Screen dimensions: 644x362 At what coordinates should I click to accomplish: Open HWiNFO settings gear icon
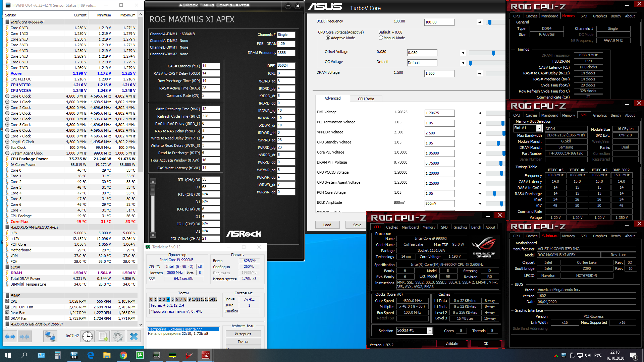(x=118, y=336)
